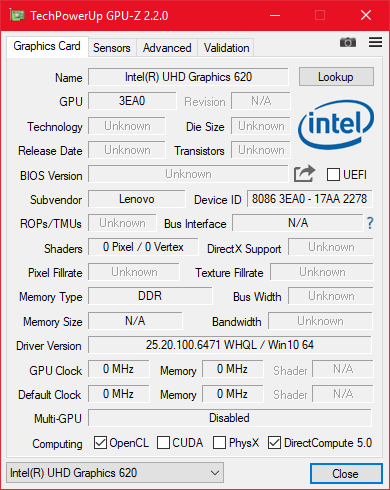Open the Advanced tab
Image resolution: width=390 pixels, height=490 pixels.
[x=167, y=48]
